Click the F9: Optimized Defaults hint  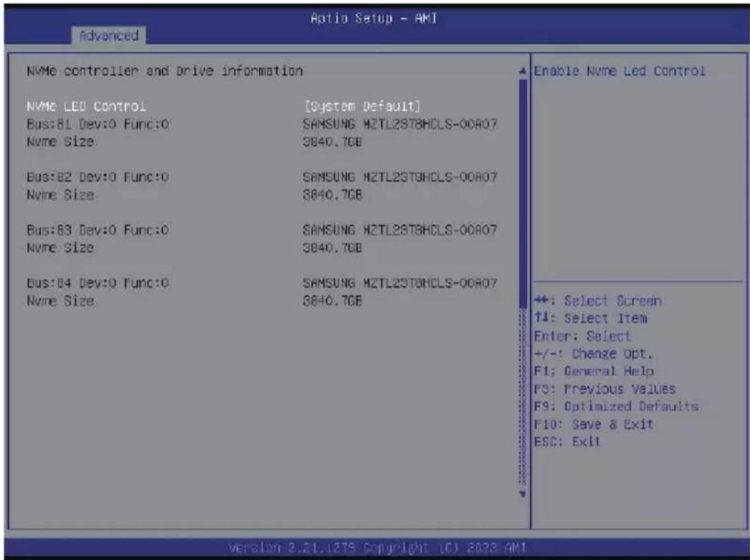pos(616,407)
